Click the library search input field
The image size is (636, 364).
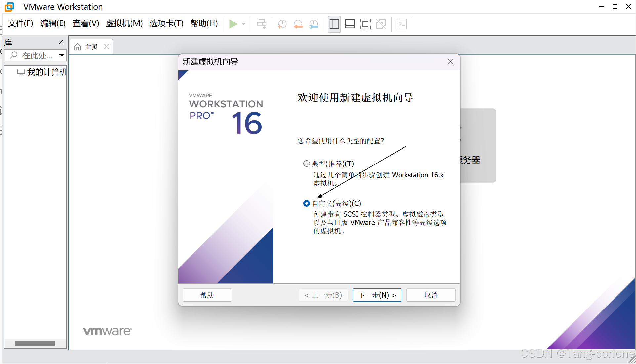(x=37, y=55)
